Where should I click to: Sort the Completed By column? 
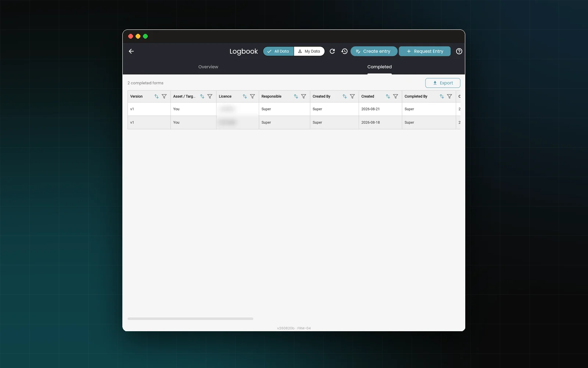pos(442,96)
